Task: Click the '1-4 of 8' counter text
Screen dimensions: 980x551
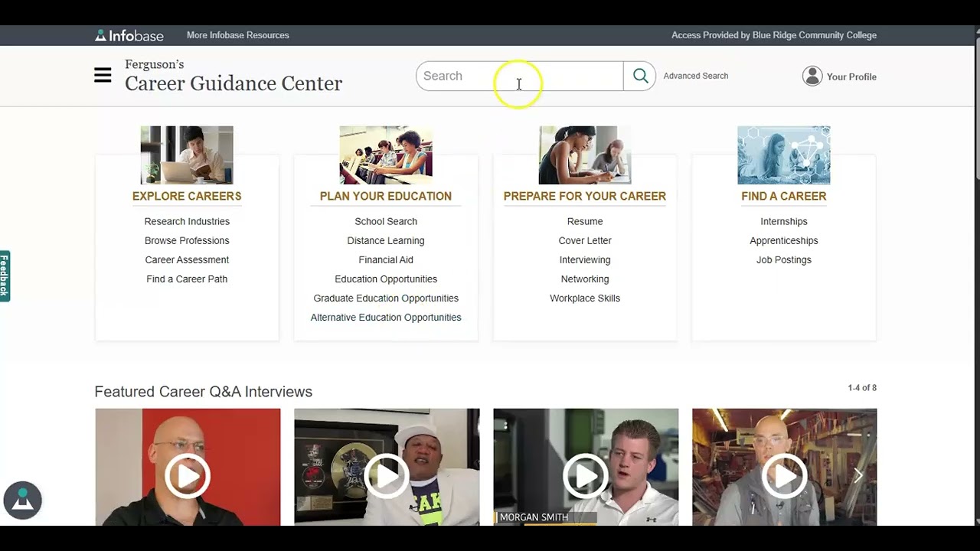Action: pyautogui.click(x=862, y=388)
